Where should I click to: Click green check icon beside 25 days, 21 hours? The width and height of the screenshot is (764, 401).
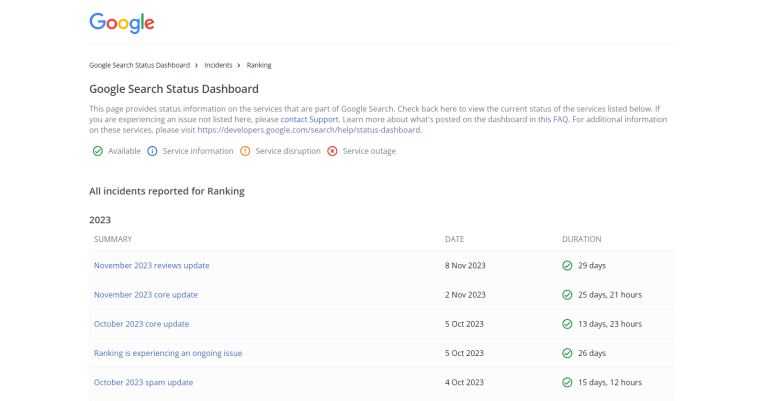[567, 295]
